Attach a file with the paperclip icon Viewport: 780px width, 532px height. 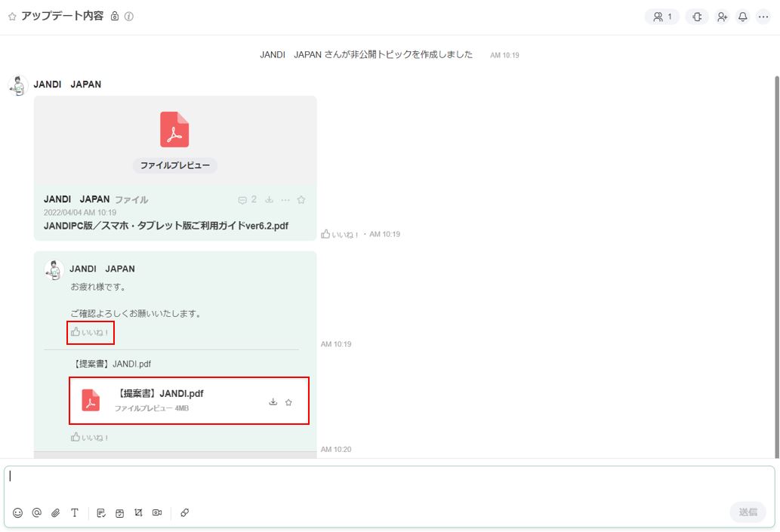(x=56, y=512)
